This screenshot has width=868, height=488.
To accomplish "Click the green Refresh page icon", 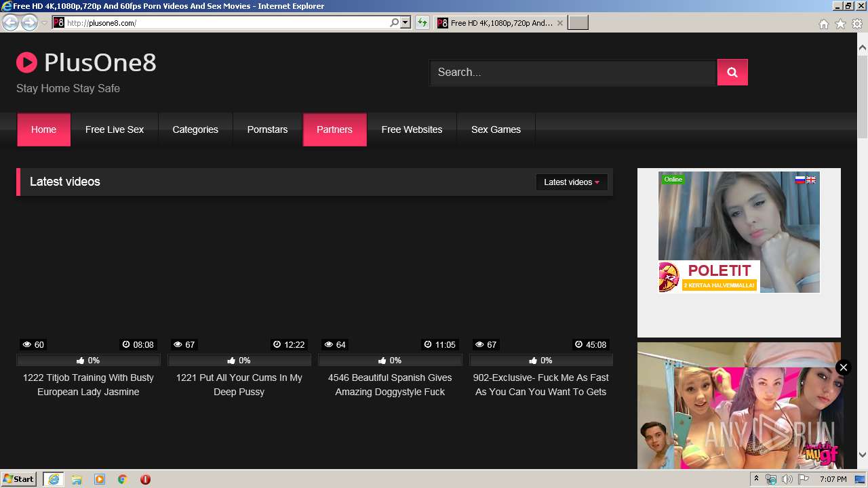I will coord(422,23).
